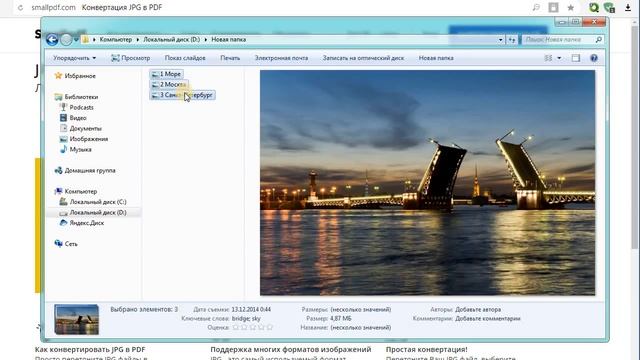Set the rating to one star
640x360 pixels.
click(x=236, y=327)
